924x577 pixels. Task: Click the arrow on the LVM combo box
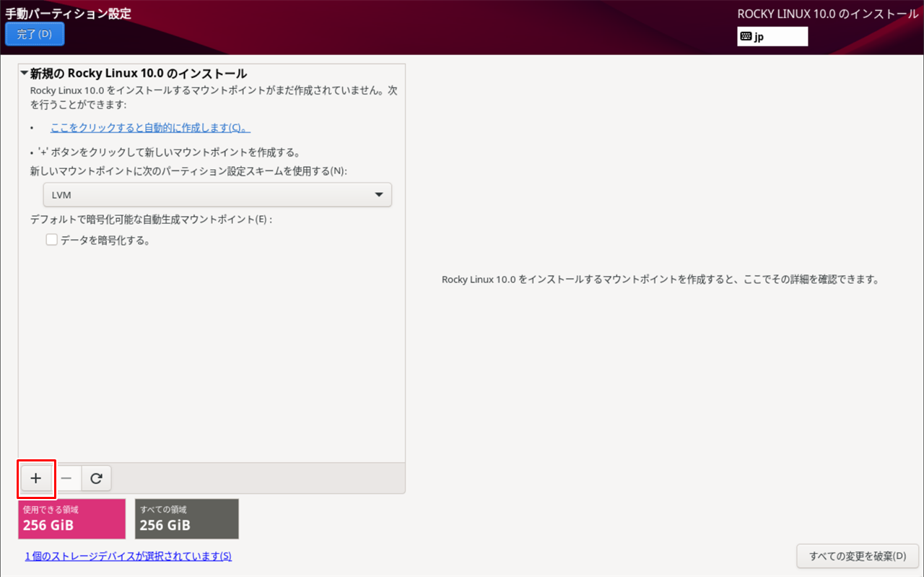[x=379, y=195]
